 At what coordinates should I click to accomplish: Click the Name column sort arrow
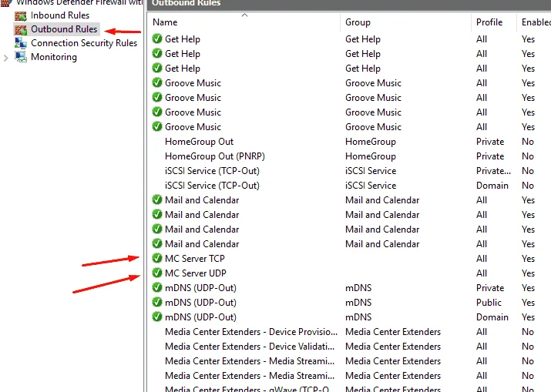245,15
